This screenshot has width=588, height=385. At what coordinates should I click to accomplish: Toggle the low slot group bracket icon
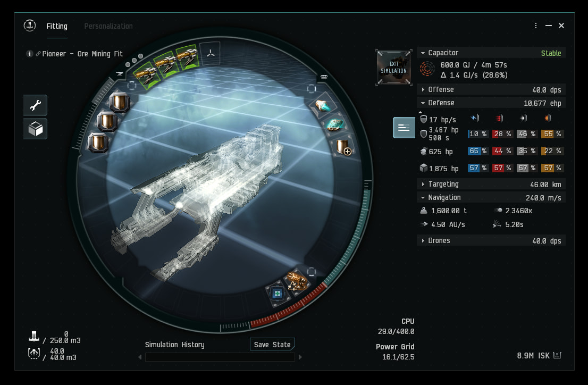click(x=132, y=86)
